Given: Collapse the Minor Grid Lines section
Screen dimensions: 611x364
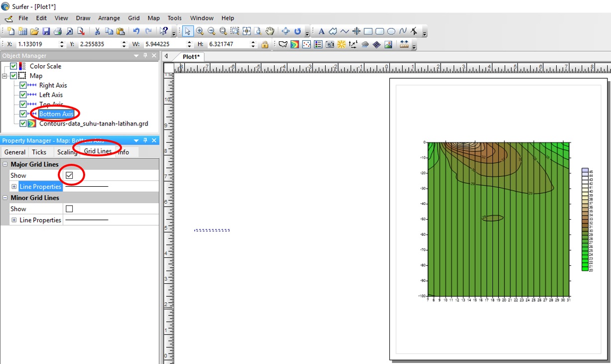Looking at the screenshot, I should coord(5,198).
